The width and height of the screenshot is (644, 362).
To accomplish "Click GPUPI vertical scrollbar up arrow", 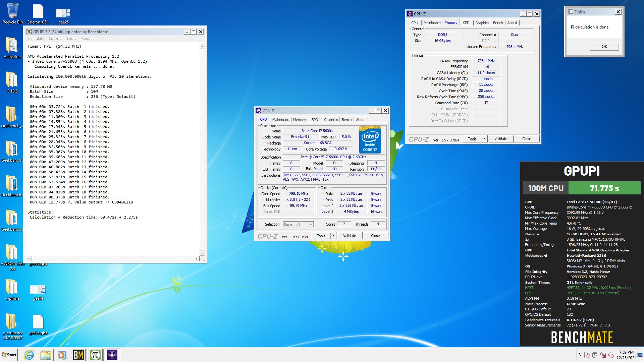I will click(x=202, y=47).
